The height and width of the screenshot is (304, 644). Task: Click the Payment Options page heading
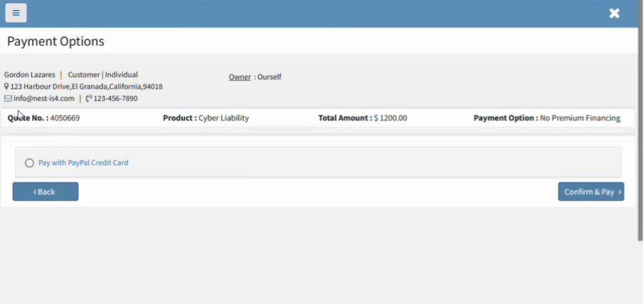pyautogui.click(x=56, y=41)
